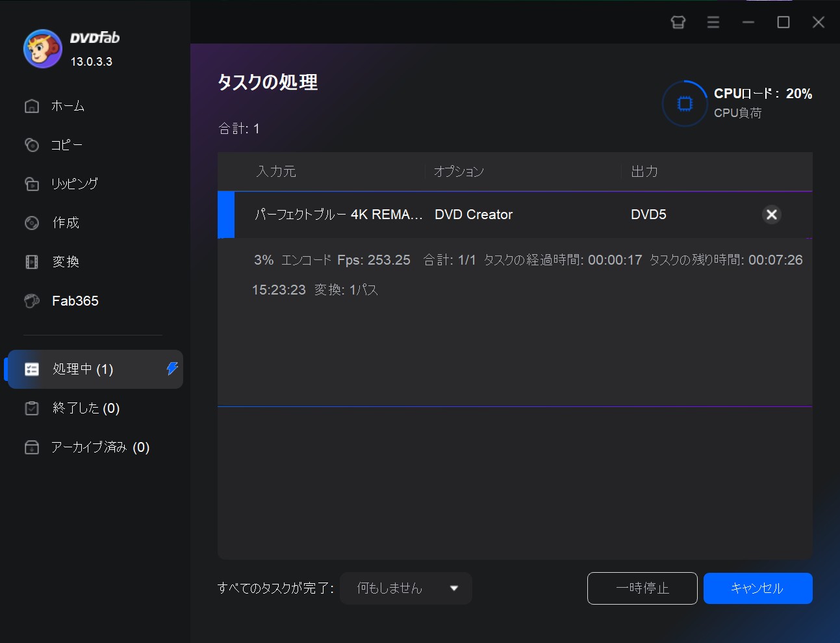Viewport: 840px width, 643px height.
Task: Switch to the 作成 (Create) module
Action: click(66, 223)
